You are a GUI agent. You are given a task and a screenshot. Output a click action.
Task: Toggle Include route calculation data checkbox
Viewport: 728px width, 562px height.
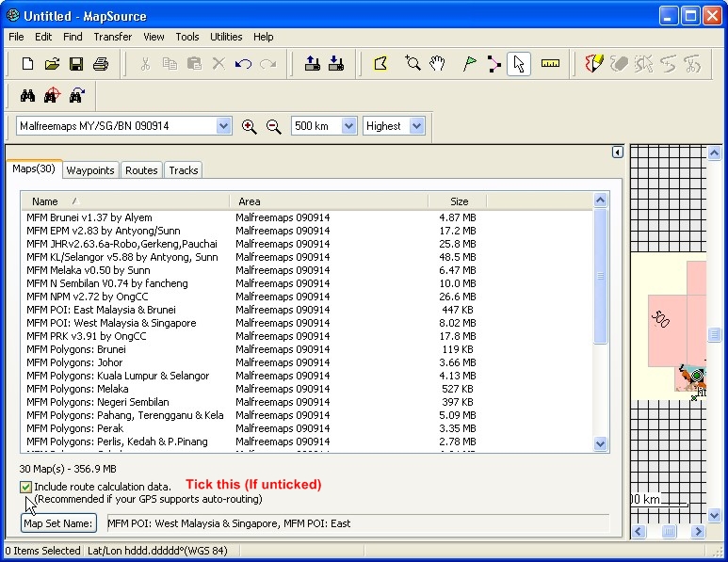pyautogui.click(x=25, y=487)
